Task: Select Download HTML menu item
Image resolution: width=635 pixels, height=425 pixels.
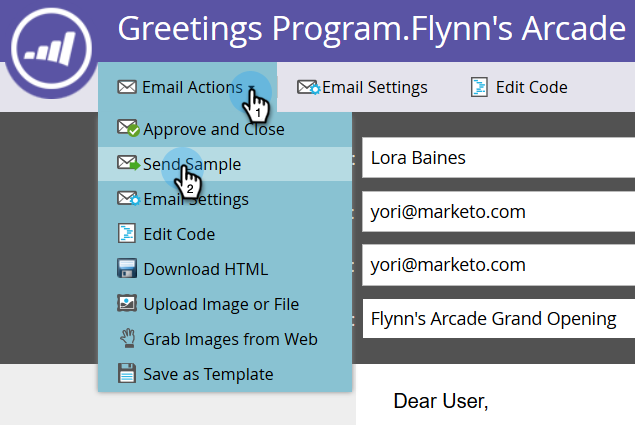Action: [x=225, y=269]
